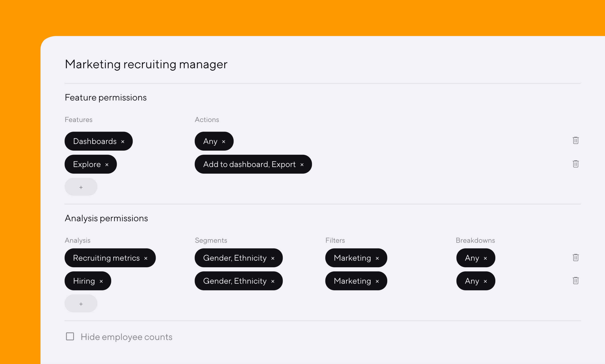Image resolution: width=605 pixels, height=364 pixels.
Task: Remove the Explore feature tag
Action: point(107,164)
